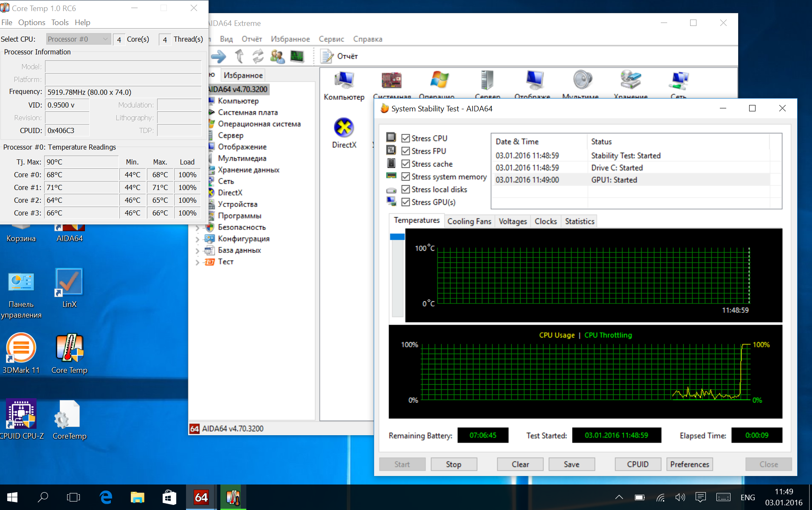The width and height of the screenshot is (812, 510).
Task: Open the Tools menu in Core Temp
Action: (x=60, y=23)
